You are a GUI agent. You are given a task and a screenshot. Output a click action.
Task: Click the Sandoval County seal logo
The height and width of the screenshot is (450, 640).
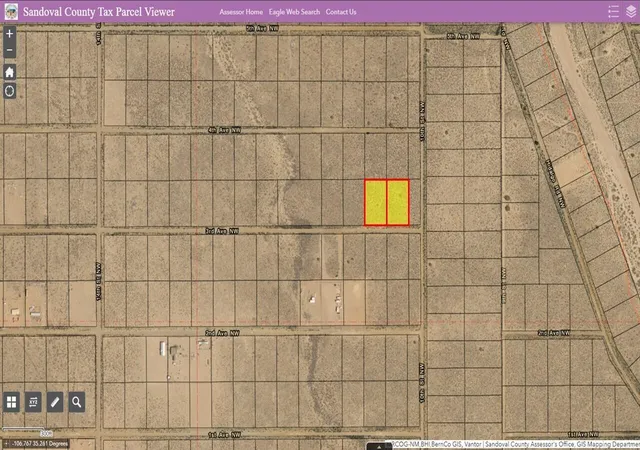pyautogui.click(x=11, y=12)
